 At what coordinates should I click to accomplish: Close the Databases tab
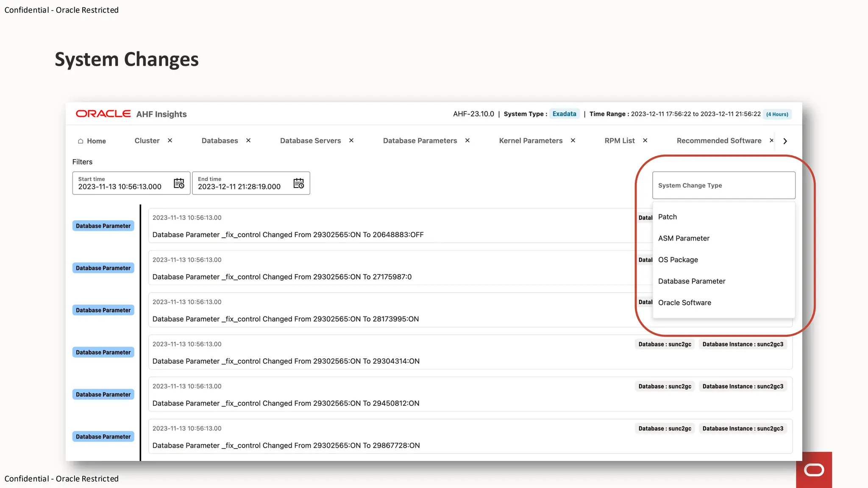pos(248,140)
